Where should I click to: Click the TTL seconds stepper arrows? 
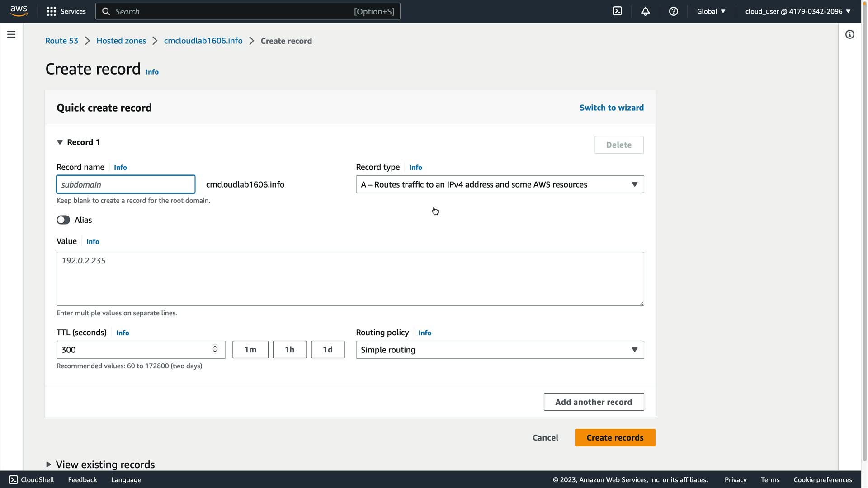[215, 349]
